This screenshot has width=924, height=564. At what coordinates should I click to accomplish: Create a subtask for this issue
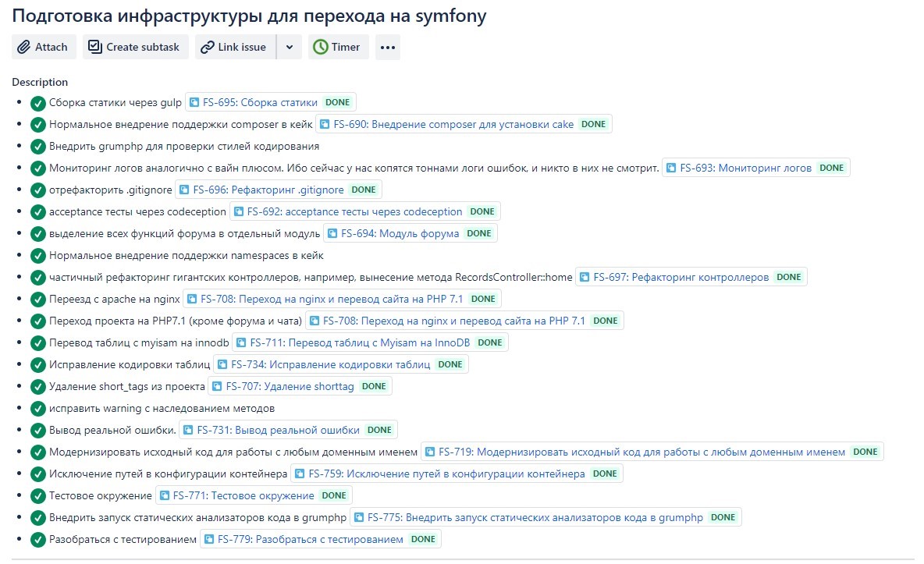136,47
